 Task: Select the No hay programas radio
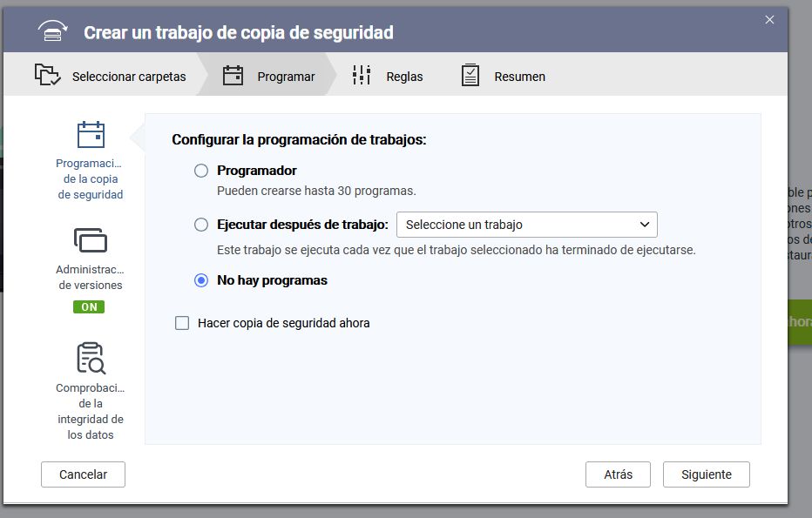pyautogui.click(x=201, y=280)
